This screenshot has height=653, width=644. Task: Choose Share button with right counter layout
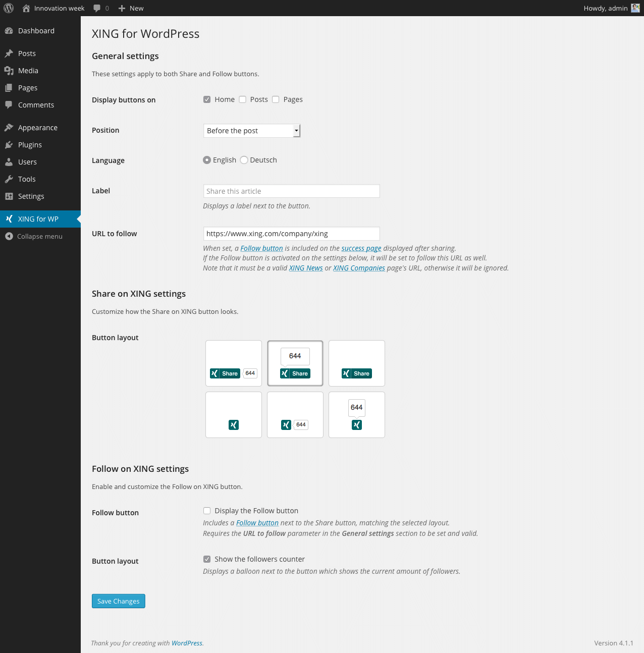coord(234,363)
